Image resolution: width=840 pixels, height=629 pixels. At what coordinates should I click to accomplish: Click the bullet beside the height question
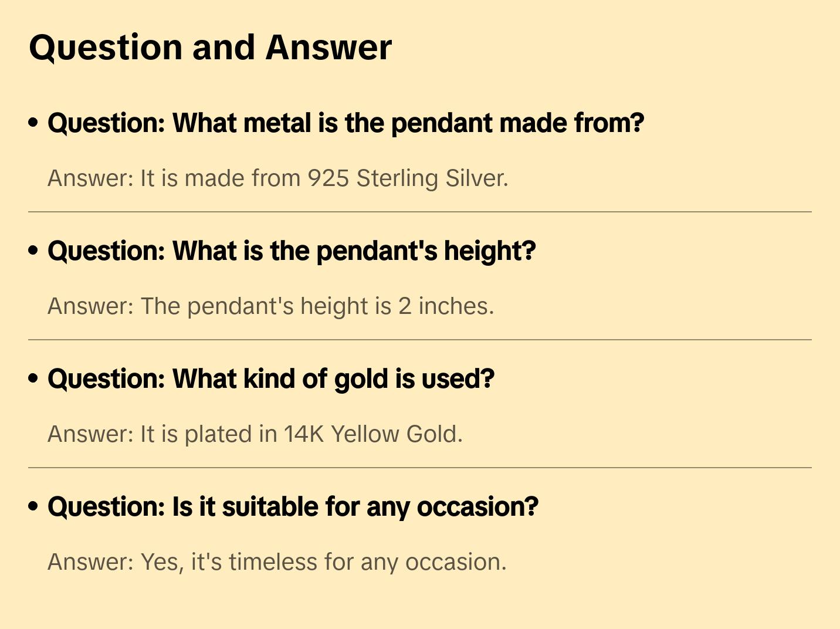[33, 251]
